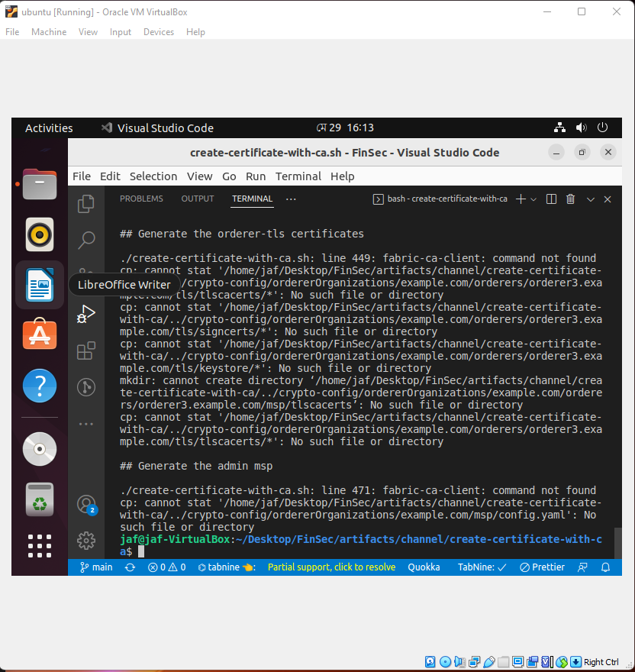Open Manage settings gear in VS Code
Screen dimensions: 635x672
tap(86, 538)
